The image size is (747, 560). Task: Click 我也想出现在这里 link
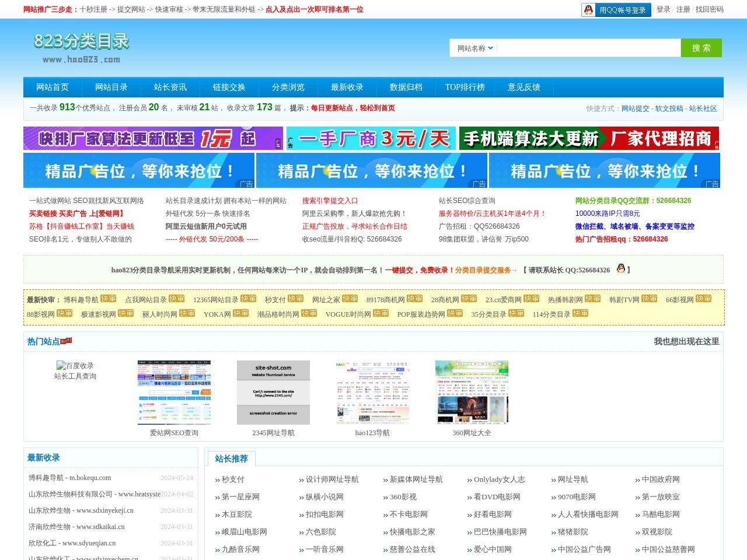tap(686, 341)
